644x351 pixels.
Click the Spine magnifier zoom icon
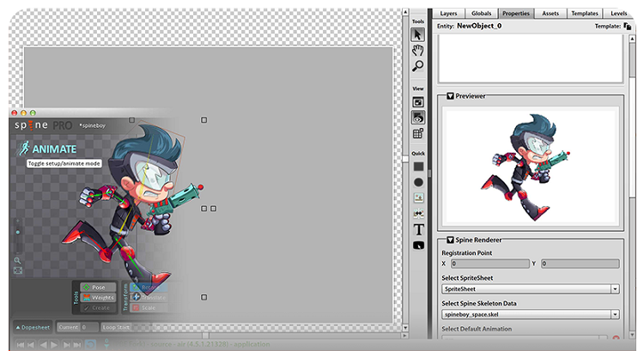(x=17, y=261)
